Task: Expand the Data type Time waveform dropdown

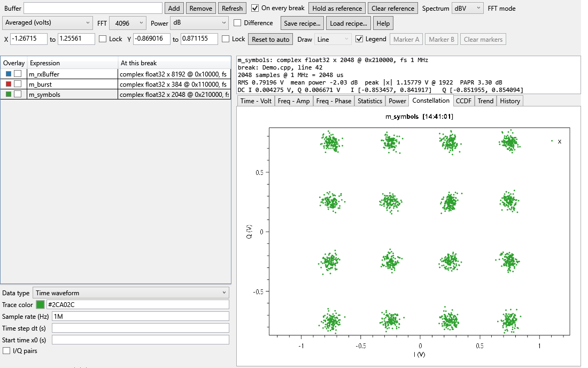Action: (x=131, y=293)
